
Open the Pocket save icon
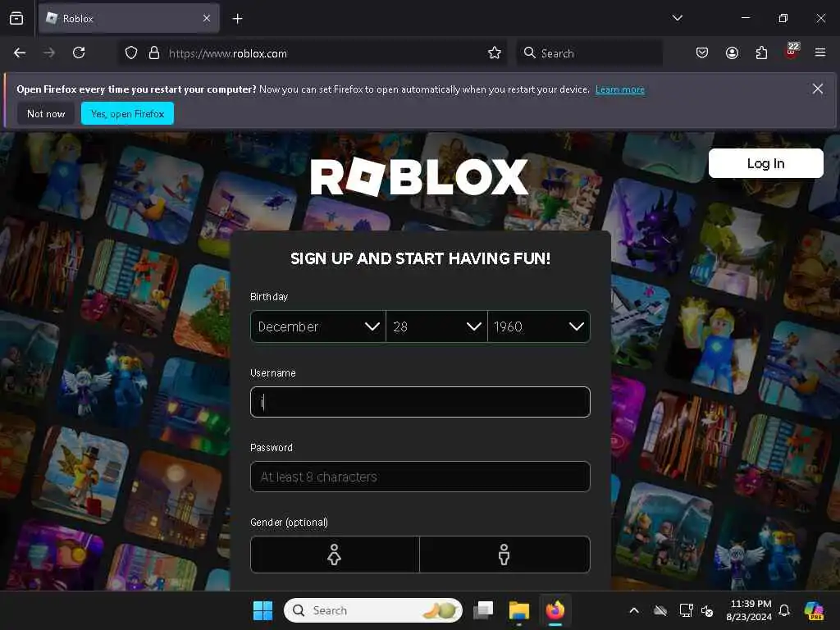[702, 52]
